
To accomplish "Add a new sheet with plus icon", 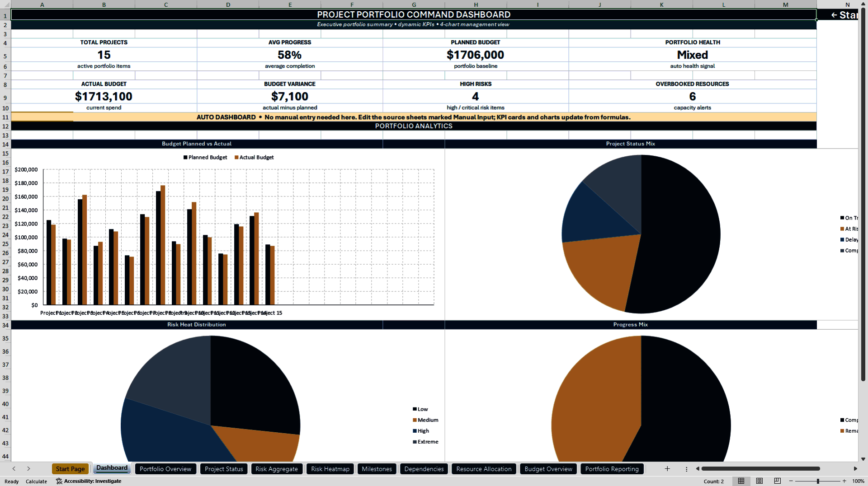I will pyautogui.click(x=667, y=469).
